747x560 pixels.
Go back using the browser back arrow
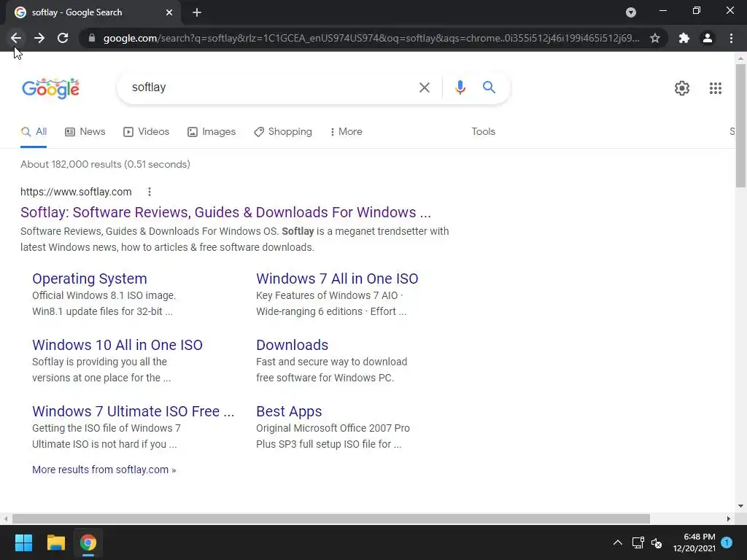[16, 38]
